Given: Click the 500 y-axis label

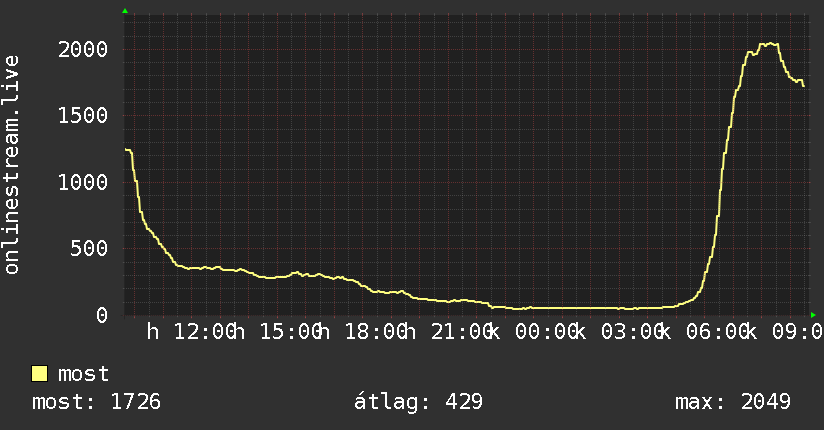Looking at the screenshot, I should coord(89,249).
